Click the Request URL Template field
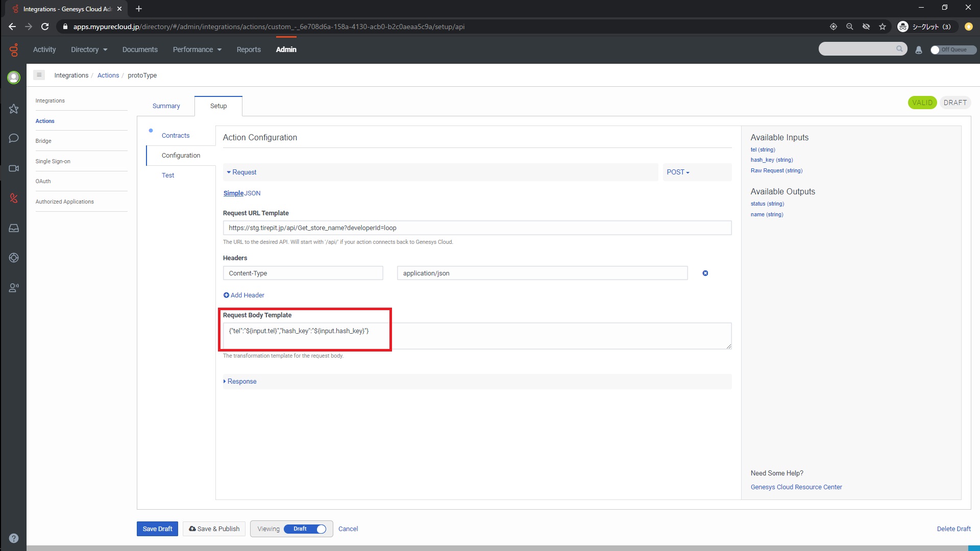Image resolution: width=980 pixels, height=551 pixels. (477, 228)
